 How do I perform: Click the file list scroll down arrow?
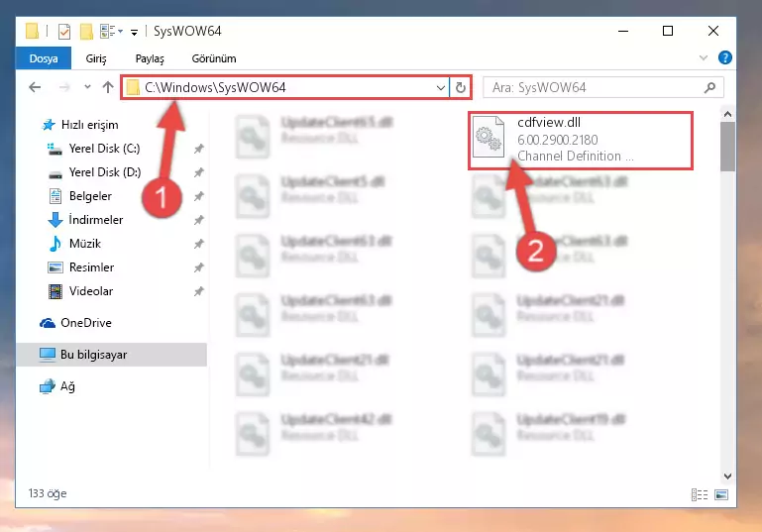[x=727, y=477]
